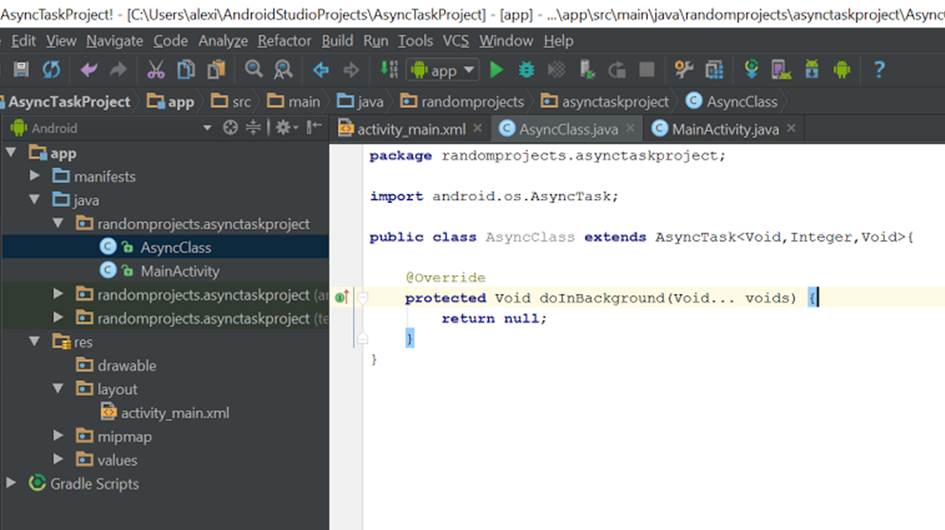Screen dimensions: 945x530
Task: Click the import android.os.AsyncTask line
Action: tap(494, 195)
